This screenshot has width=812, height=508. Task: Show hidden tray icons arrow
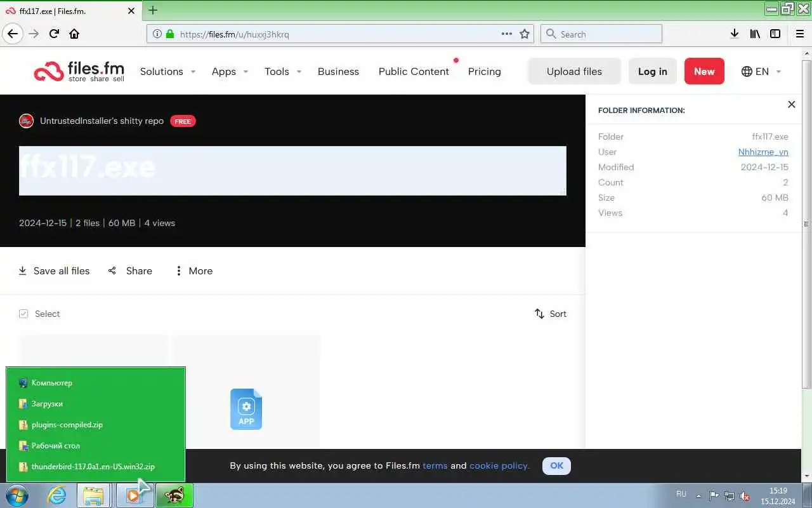point(698,495)
